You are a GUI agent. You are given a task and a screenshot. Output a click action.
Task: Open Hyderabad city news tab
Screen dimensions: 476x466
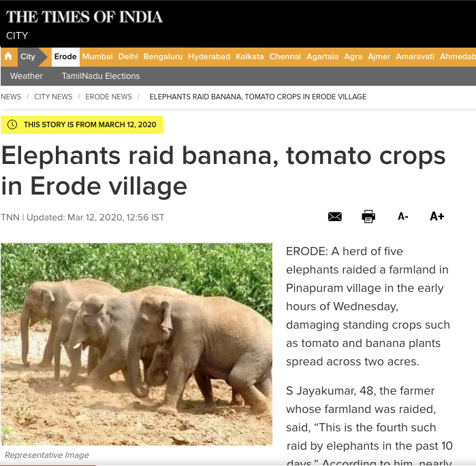209,56
